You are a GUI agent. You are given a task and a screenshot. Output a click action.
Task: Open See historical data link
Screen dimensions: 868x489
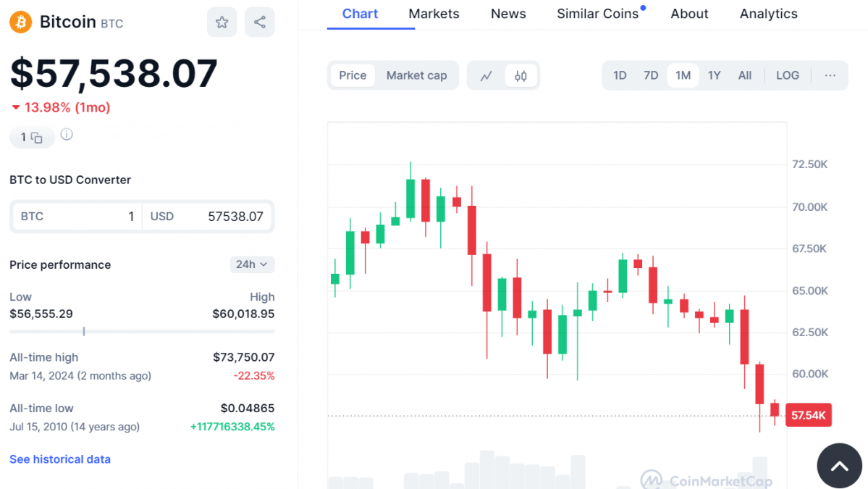coord(60,459)
